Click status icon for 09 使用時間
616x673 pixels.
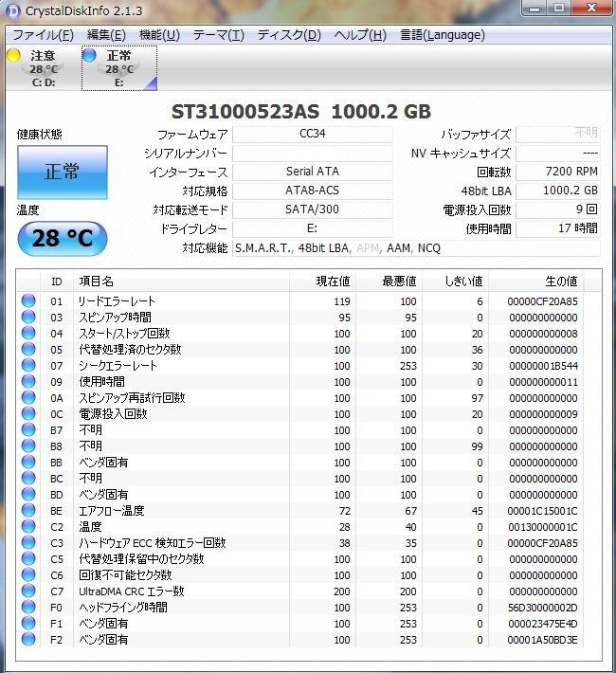click(x=28, y=381)
